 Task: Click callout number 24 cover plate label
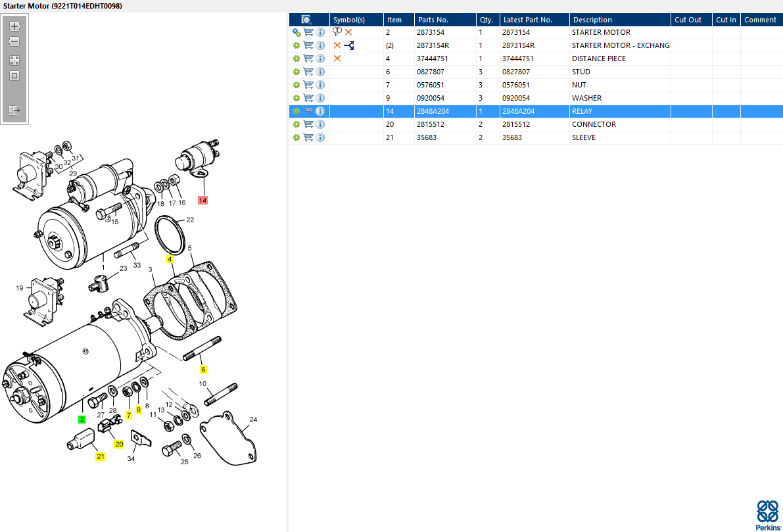tap(253, 420)
